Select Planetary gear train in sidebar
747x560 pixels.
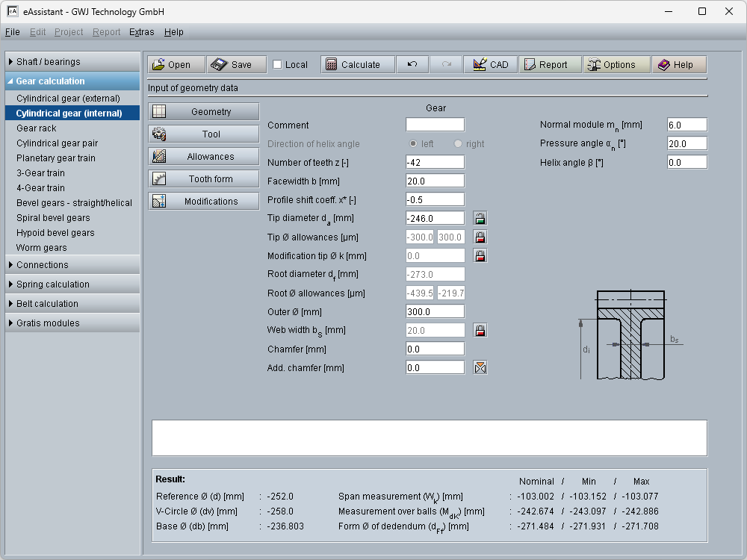(x=56, y=158)
